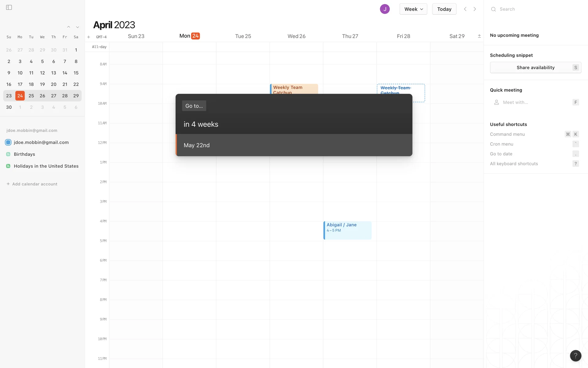The height and width of the screenshot is (368, 588).
Task: Select the May 22nd suggestion result
Action: pos(294,145)
